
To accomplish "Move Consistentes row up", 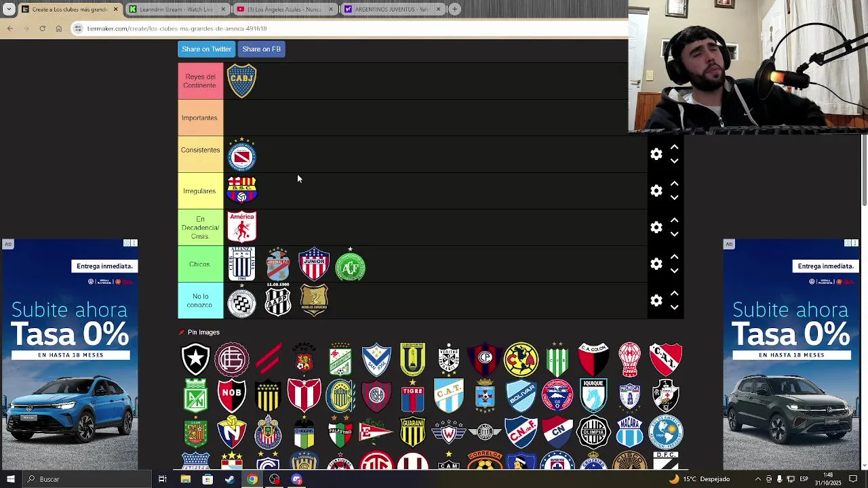I will tap(674, 147).
